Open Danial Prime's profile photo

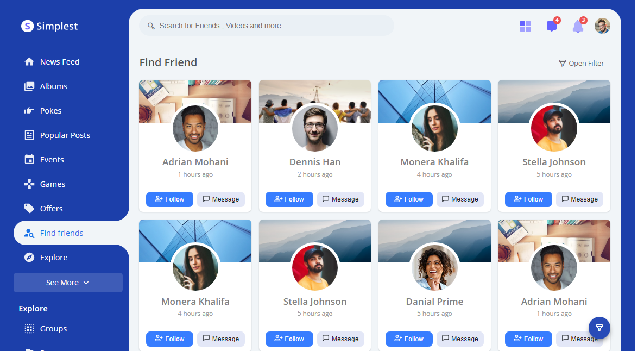434,267
